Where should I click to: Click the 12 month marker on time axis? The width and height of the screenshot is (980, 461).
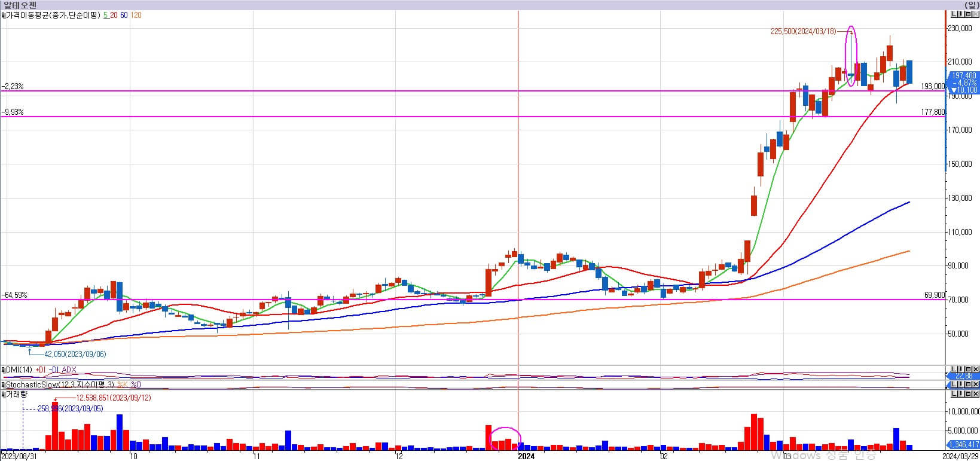(x=399, y=456)
